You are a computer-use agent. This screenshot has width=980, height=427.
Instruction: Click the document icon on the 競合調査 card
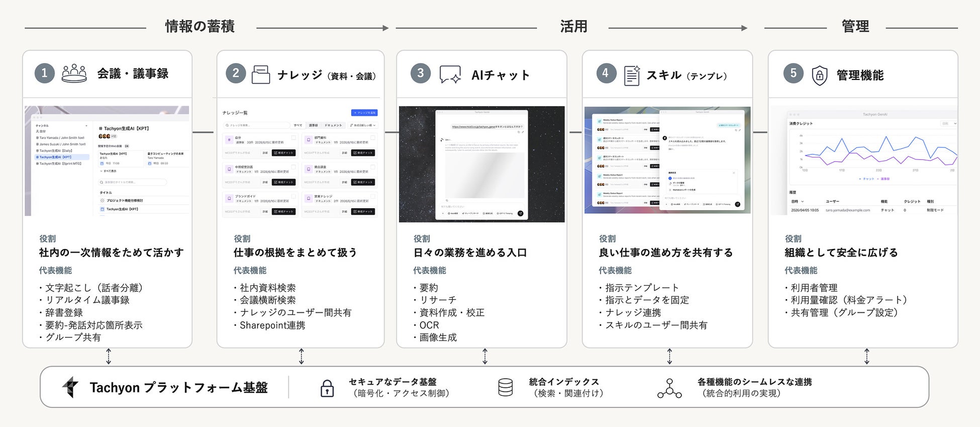[x=309, y=169]
